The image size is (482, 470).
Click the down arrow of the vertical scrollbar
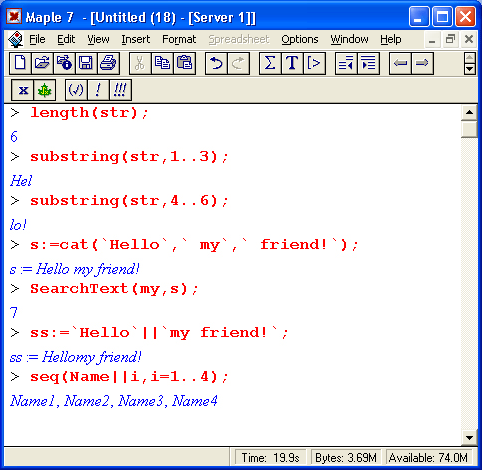click(x=469, y=438)
